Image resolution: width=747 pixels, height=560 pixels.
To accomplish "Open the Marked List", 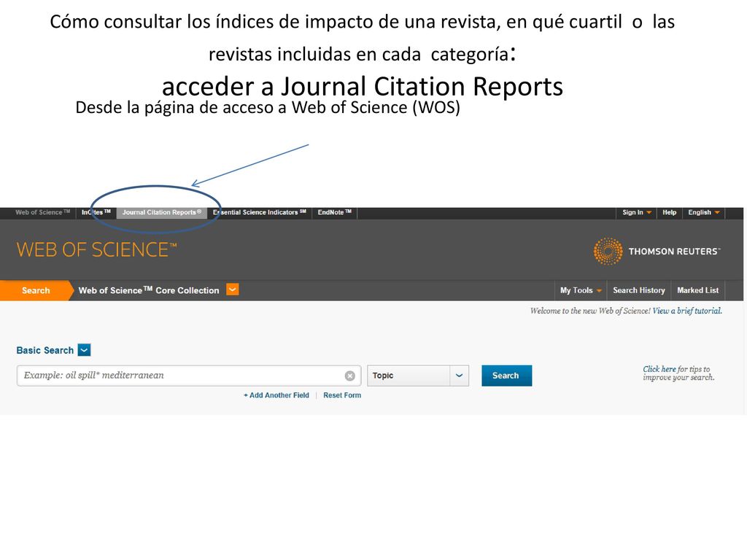I will pyautogui.click(x=698, y=290).
